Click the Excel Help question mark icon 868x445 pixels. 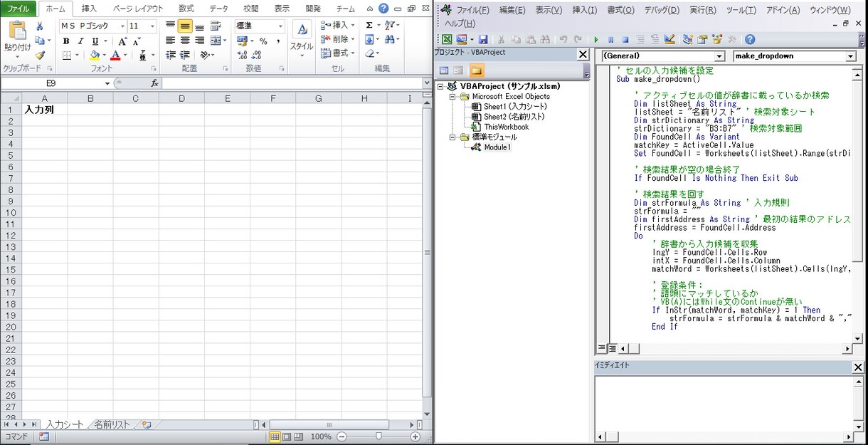point(383,9)
